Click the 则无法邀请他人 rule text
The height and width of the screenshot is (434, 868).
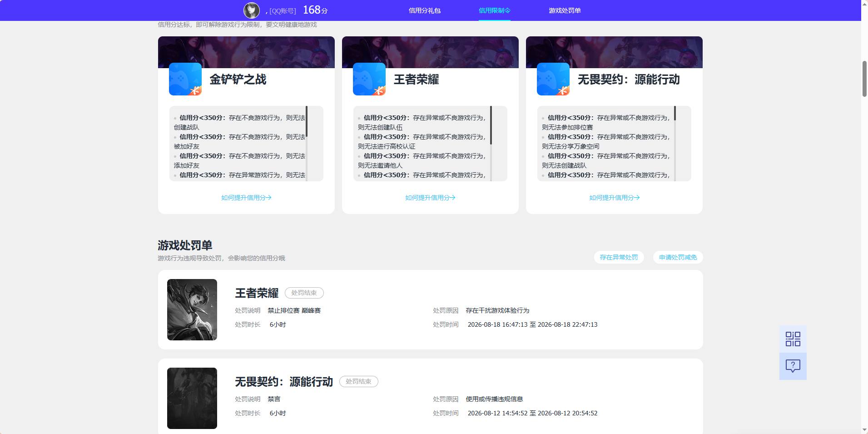coord(380,165)
